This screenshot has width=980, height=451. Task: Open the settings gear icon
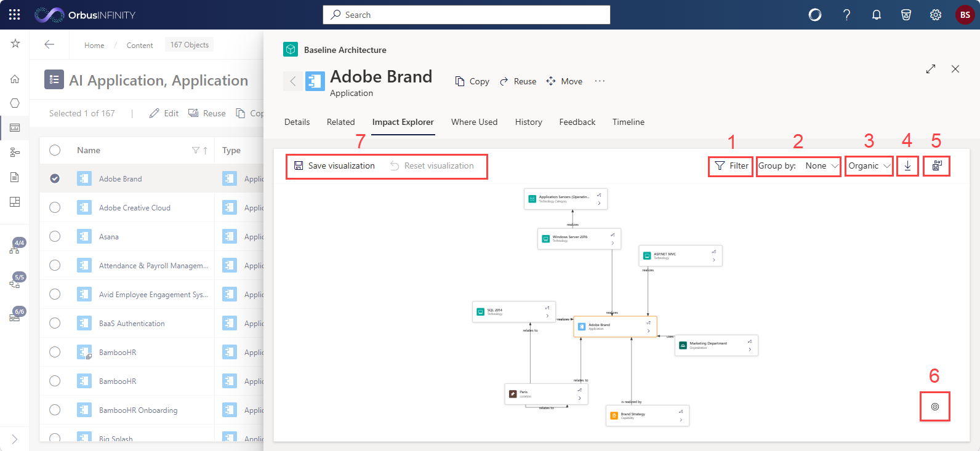tap(936, 15)
